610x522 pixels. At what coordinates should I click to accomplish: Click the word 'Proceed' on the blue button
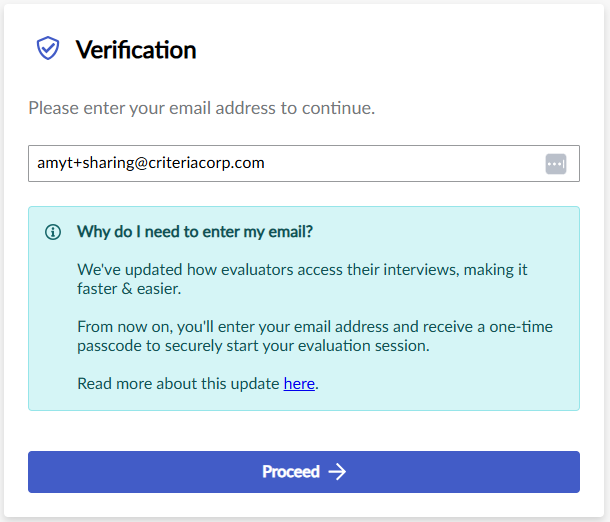290,472
